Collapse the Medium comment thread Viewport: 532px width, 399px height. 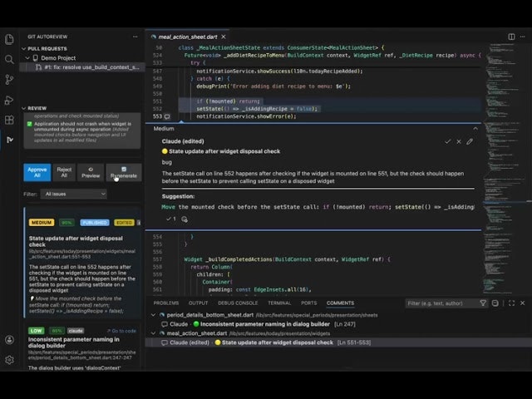[x=475, y=129]
